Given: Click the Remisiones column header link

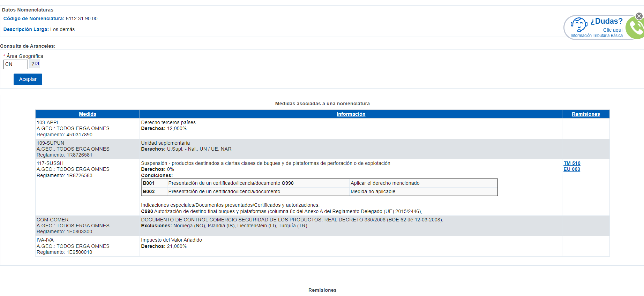Looking at the screenshot, I should click(x=585, y=114).
